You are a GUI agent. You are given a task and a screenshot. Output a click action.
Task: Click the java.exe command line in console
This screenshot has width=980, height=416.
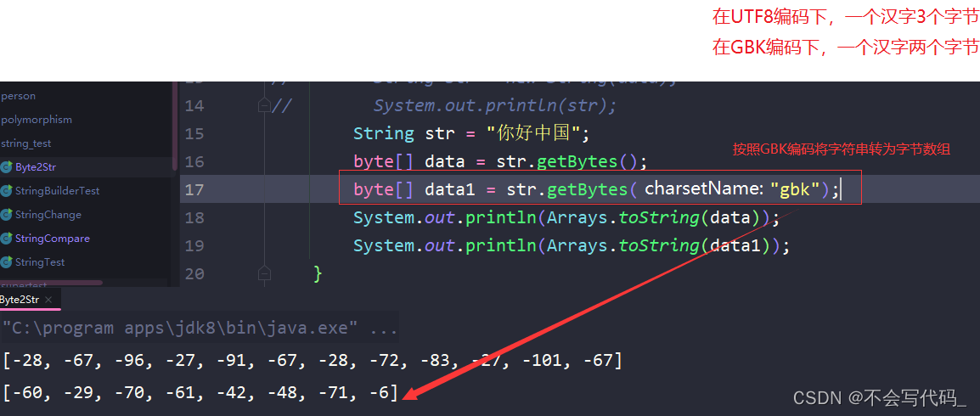pos(200,328)
